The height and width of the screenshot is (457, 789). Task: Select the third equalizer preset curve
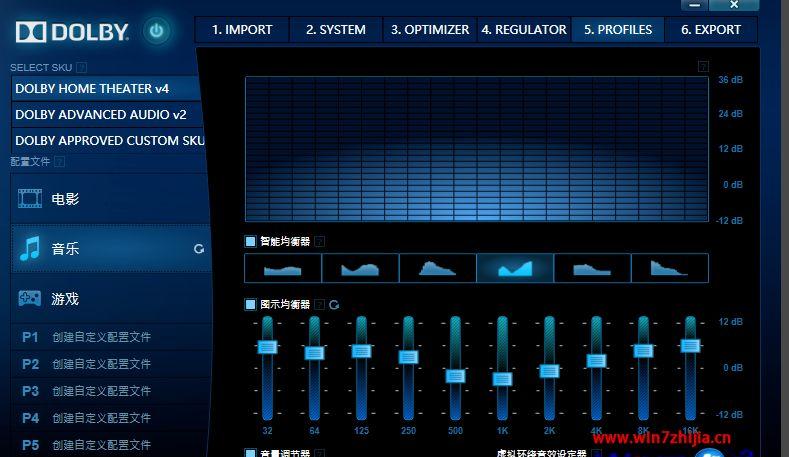pos(438,268)
